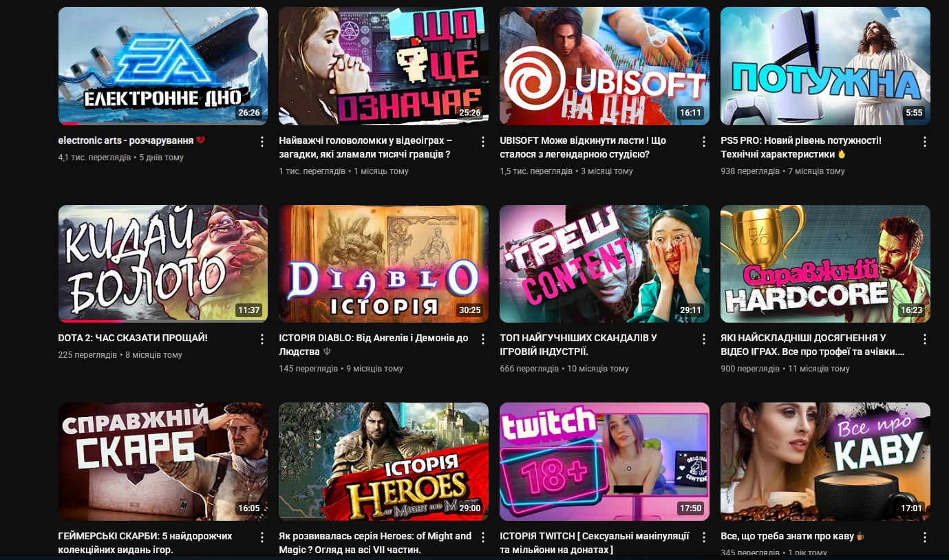
Task: Open the "ПОТУЖНА" PS5 thumbnail
Action: point(825,66)
